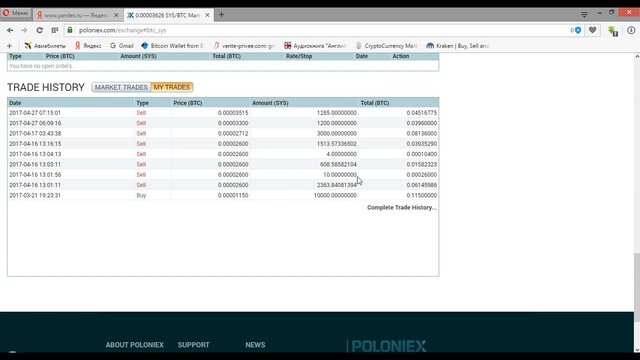Screen dimensions: 640x360
Task: Open the tab menu icon in title bar
Action: click(584, 14)
